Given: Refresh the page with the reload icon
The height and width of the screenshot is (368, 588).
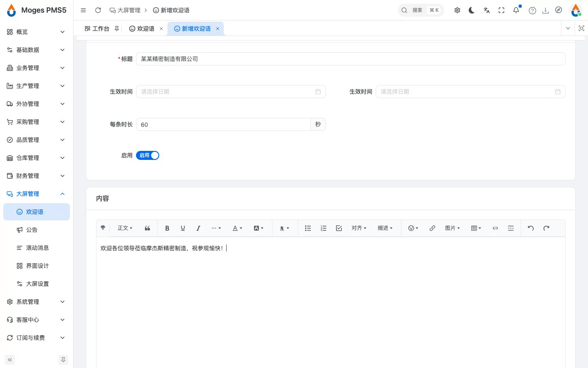Looking at the screenshot, I should tap(98, 10).
